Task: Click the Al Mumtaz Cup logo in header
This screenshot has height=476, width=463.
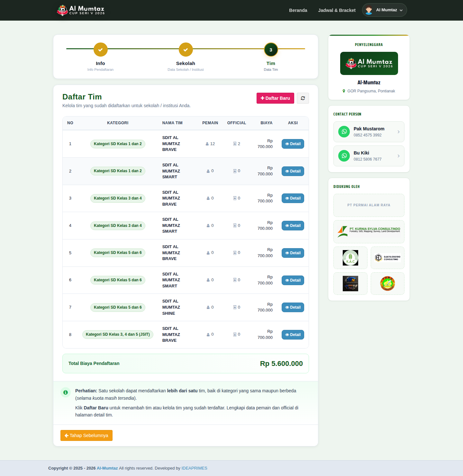Action: [x=81, y=10]
